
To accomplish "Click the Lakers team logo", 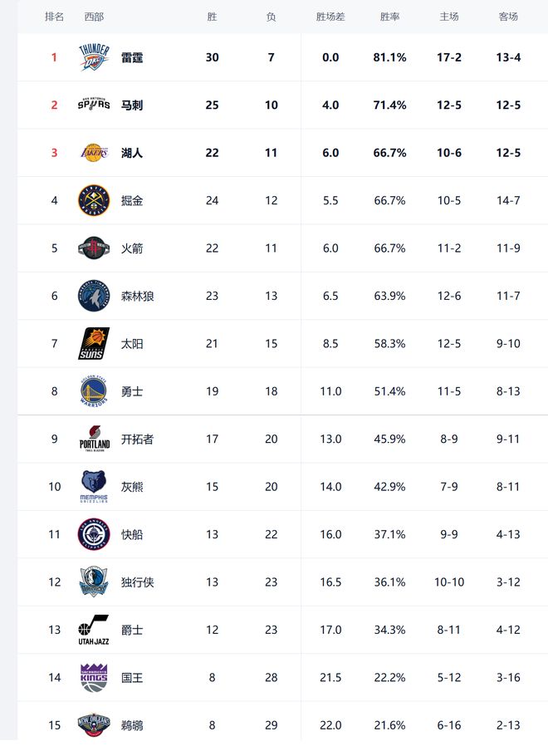I will 93,153.
